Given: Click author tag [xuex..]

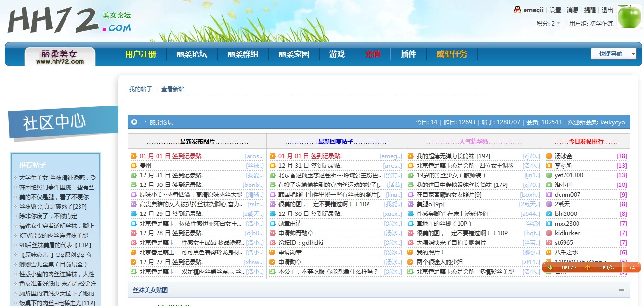Looking at the screenshot, I should point(393,214).
